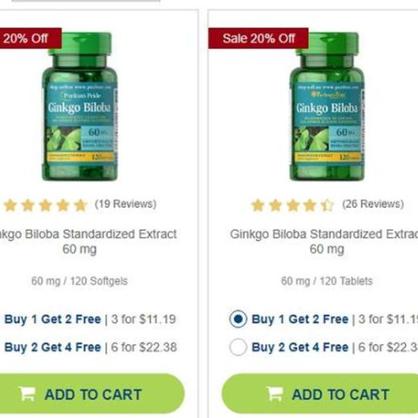Open the Ginkgo Biloba tablets bottle image

[327, 107]
